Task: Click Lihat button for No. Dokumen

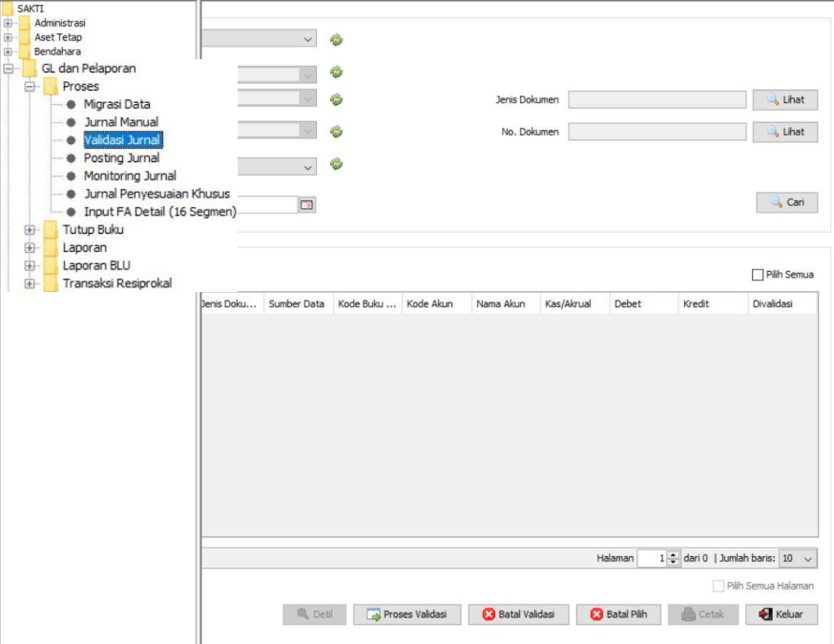Action: [784, 133]
